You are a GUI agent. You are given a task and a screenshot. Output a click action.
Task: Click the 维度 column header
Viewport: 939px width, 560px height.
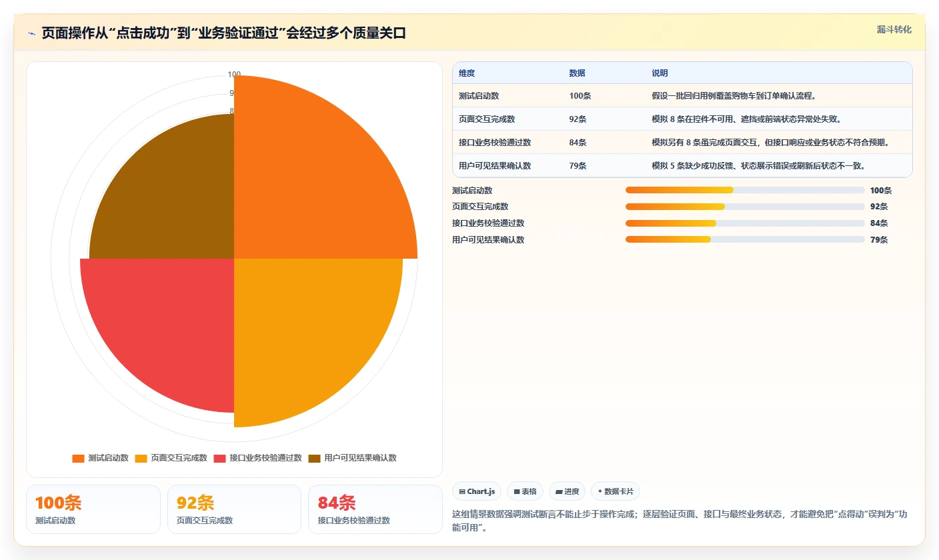467,73
